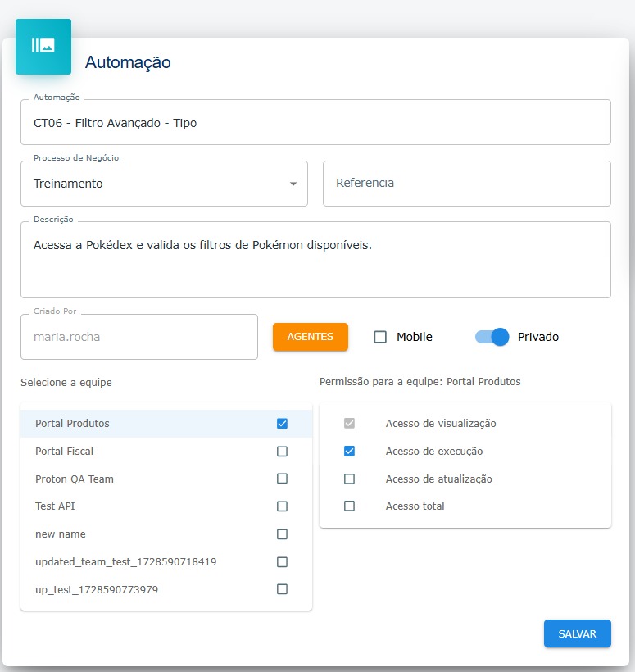635x672 pixels.
Task: Select the up_test_1728590773979 row
Action: 166,589
